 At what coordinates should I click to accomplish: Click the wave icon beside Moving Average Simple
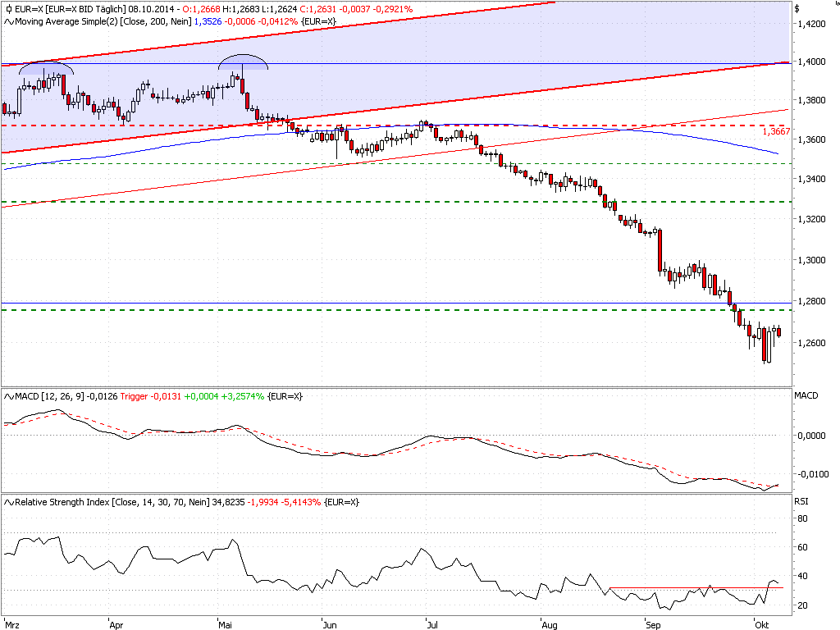[x=9, y=22]
